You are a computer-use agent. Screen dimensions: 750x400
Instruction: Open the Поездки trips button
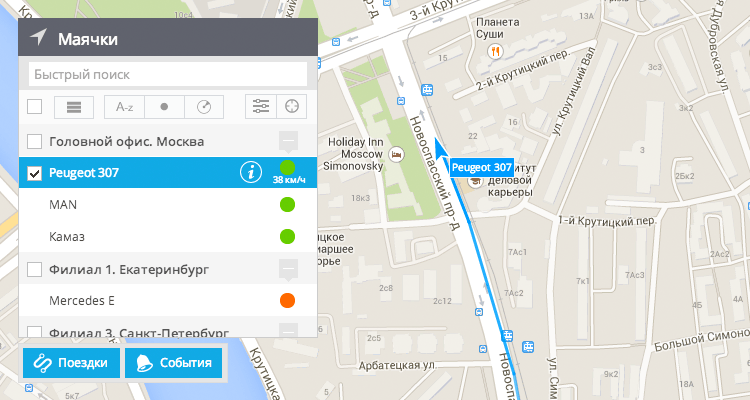pos(71,363)
